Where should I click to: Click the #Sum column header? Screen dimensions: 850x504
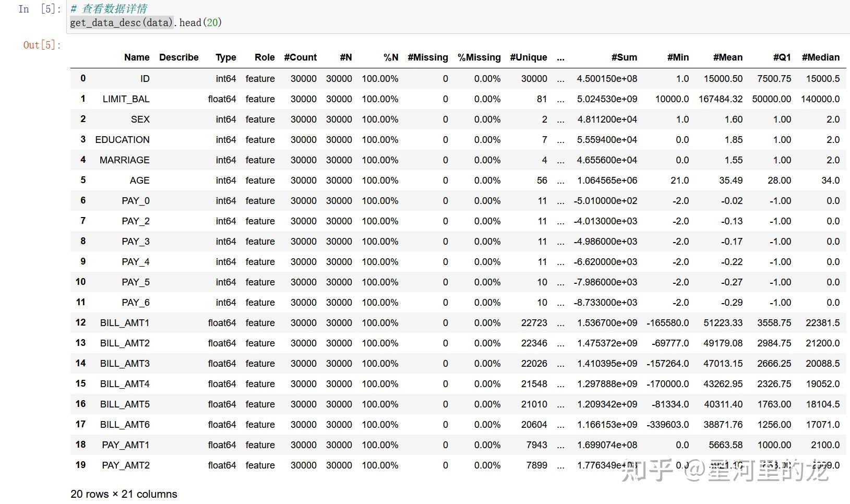[x=624, y=57]
